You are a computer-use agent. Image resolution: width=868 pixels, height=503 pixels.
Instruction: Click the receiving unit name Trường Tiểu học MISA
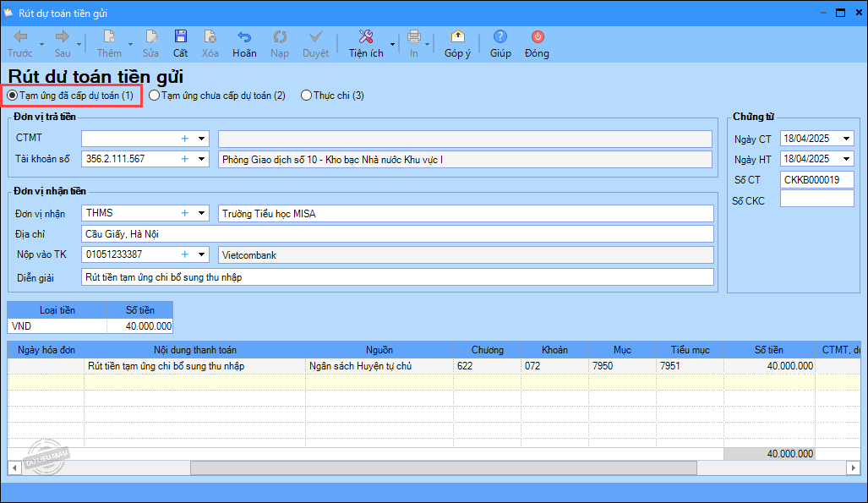pos(466,213)
